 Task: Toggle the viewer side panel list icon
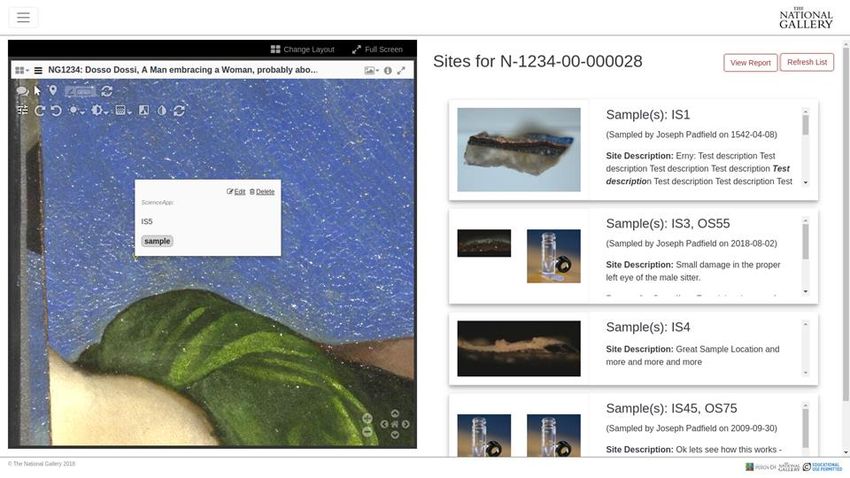click(x=38, y=70)
